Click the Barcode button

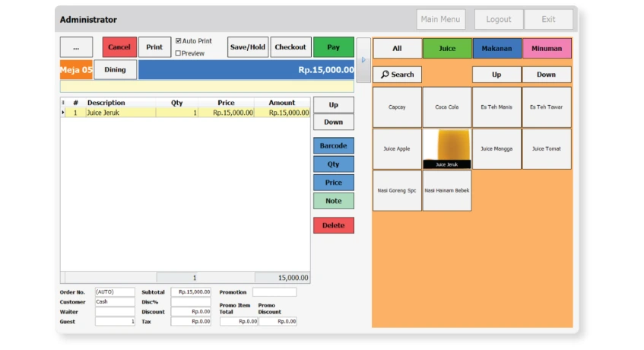click(334, 146)
